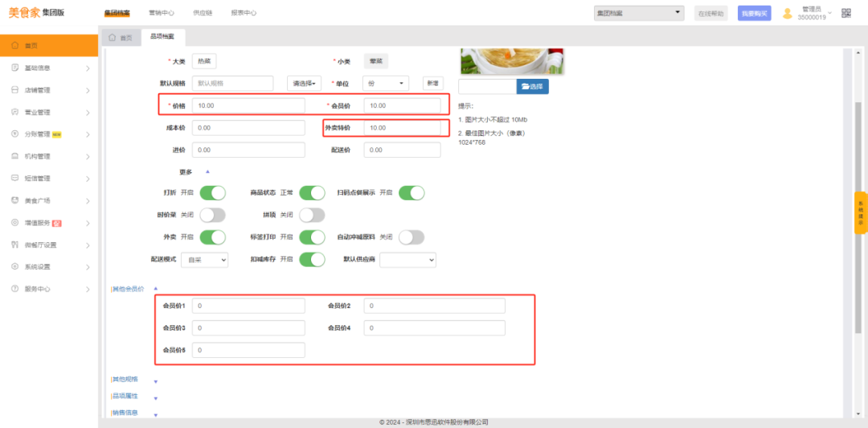
Task: Open the 请选择 dropdown beside 默认规格
Action: coord(305,83)
